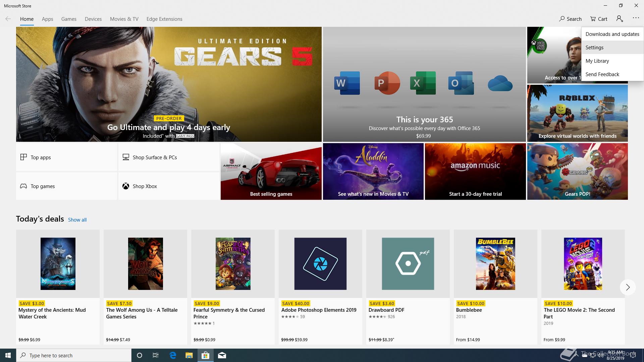Viewport: 644px width, 362px height.
Task: Open the Mail app from taskbar
Action: pyautogui.click(x=222, y=355)
